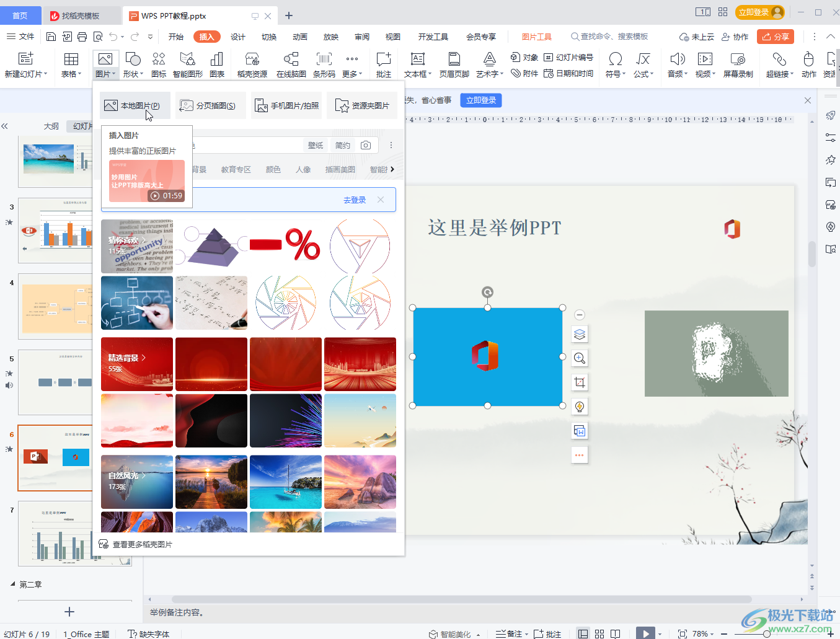
Task: Switch to the Start (开始) ribbon tab
Action: (x=176, y=37)
